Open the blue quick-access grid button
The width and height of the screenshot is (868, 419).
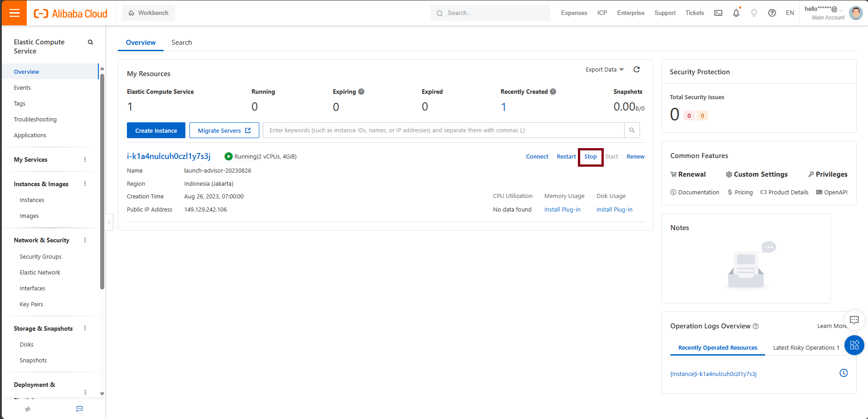click(x=854, y=345)
